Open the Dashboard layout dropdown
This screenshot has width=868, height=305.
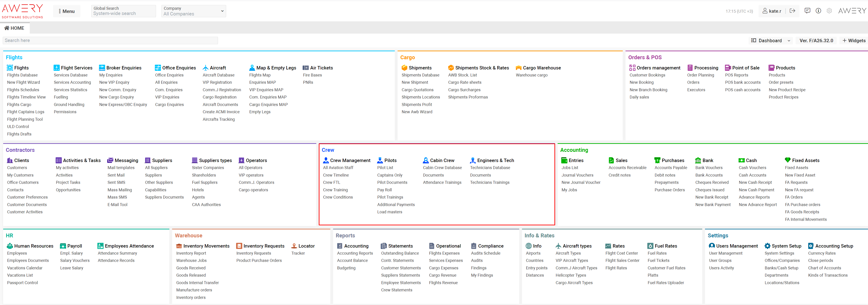770,40
